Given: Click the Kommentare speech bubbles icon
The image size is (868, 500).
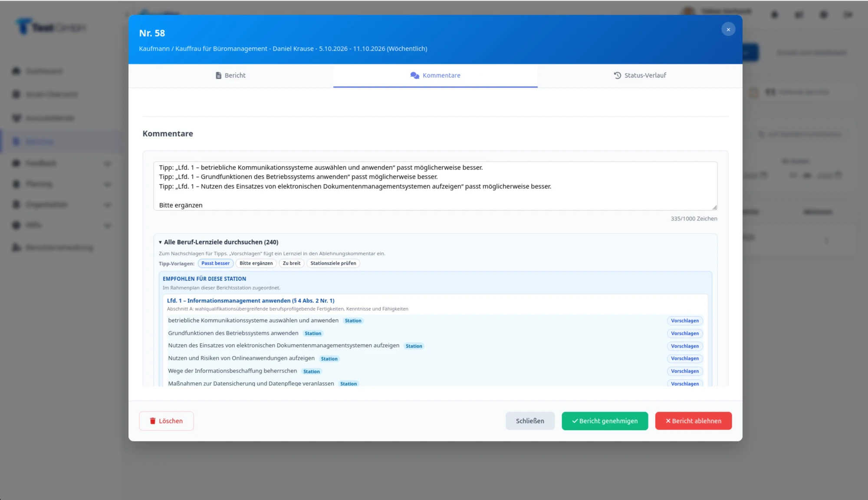Looking at the screenshot, I should click(x=415, y=76).
